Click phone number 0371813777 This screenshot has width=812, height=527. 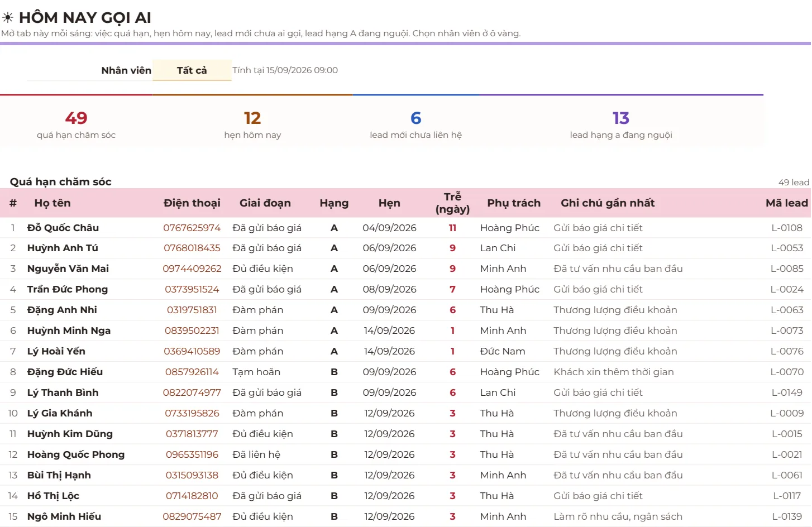[x=192, y=434]
